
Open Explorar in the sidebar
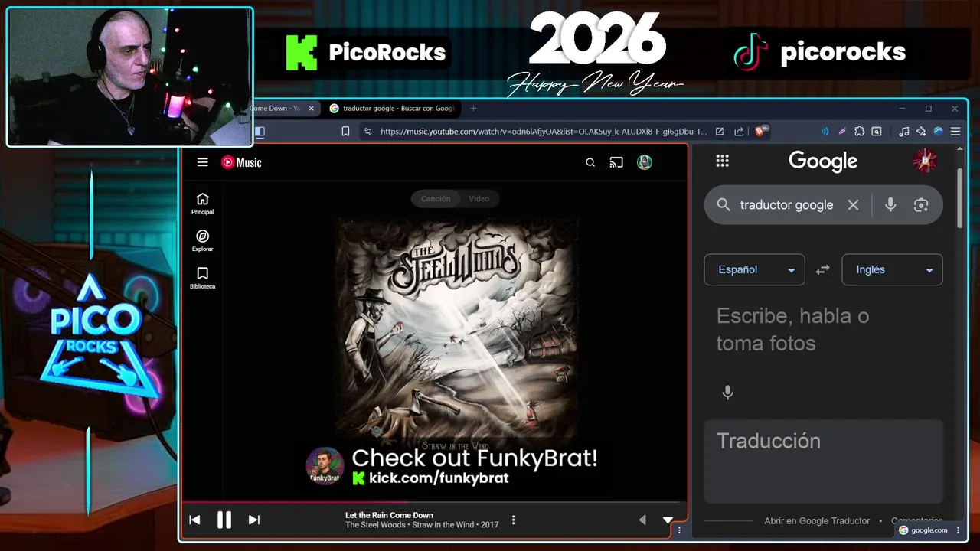(203, 241)
